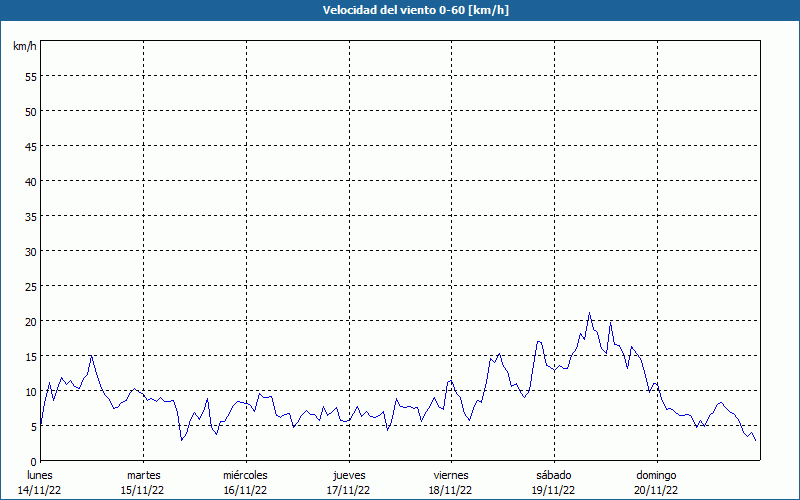Screen dimensions: 800x500
Task: Click the 'martes' day label
Action: [x=144, y=475]
